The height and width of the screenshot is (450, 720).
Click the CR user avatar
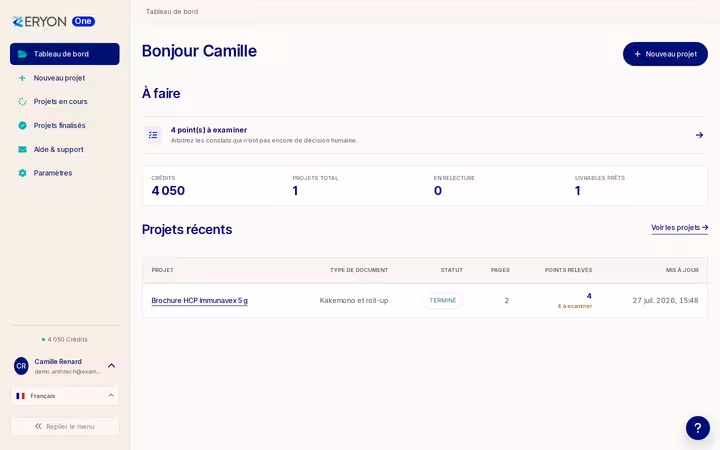21,366
